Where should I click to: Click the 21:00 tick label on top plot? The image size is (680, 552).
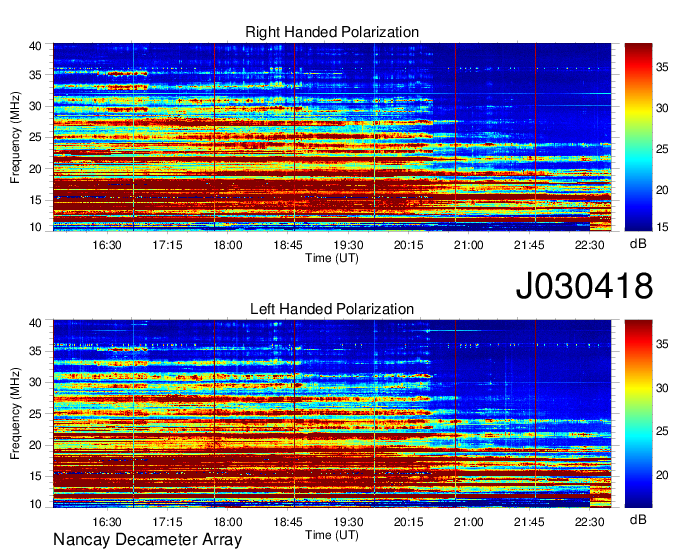tap(469, 245)
